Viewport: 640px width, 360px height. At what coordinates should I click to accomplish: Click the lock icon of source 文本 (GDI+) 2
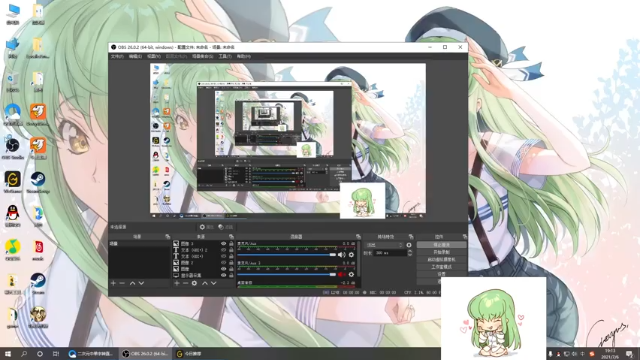(x=231, y=250)
